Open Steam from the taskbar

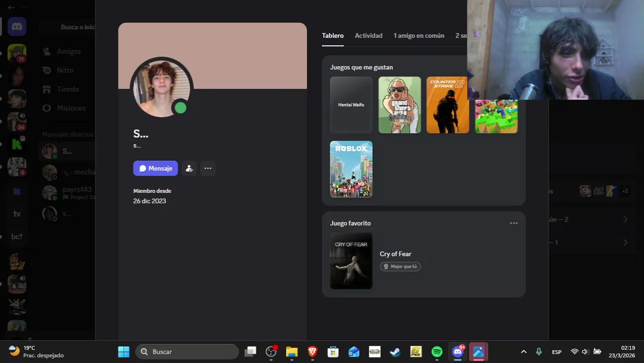point(396,352)
